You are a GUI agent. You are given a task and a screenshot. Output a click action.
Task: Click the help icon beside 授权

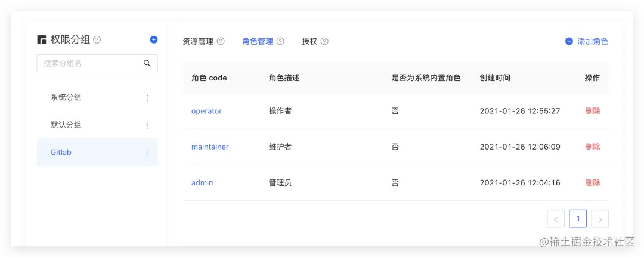point(324,42)
